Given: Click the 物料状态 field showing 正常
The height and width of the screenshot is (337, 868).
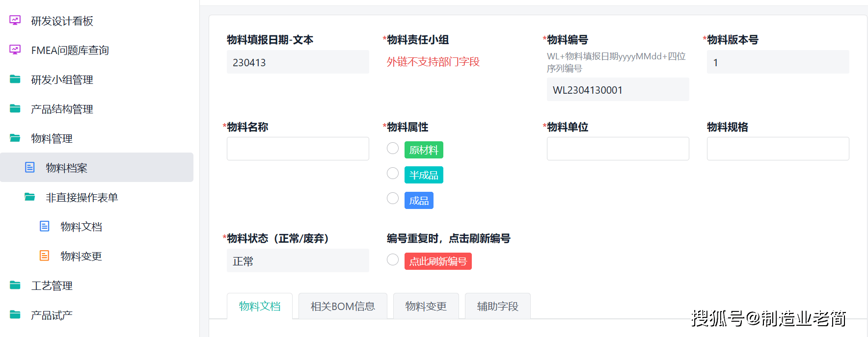Looking at the screenshot, I should [298, 261].
